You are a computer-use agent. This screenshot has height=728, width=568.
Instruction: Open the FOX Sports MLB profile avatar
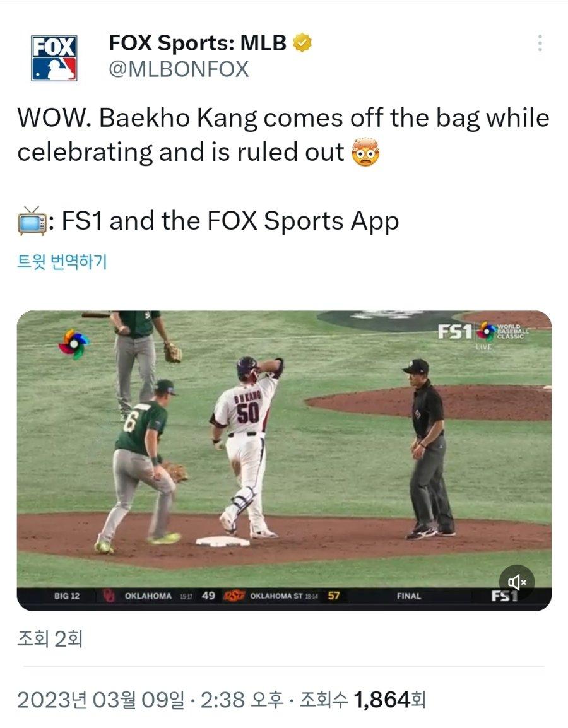pos(54,58)
